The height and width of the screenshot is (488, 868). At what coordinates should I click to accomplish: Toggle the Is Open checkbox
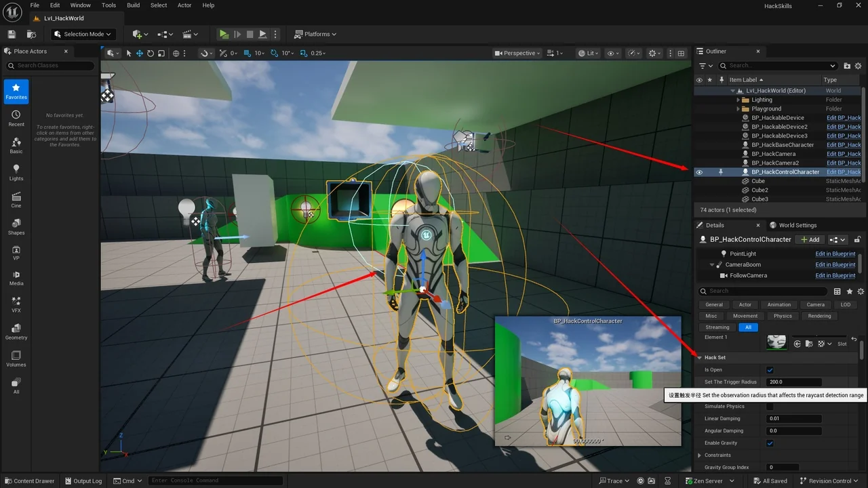[x=770, y=370]
